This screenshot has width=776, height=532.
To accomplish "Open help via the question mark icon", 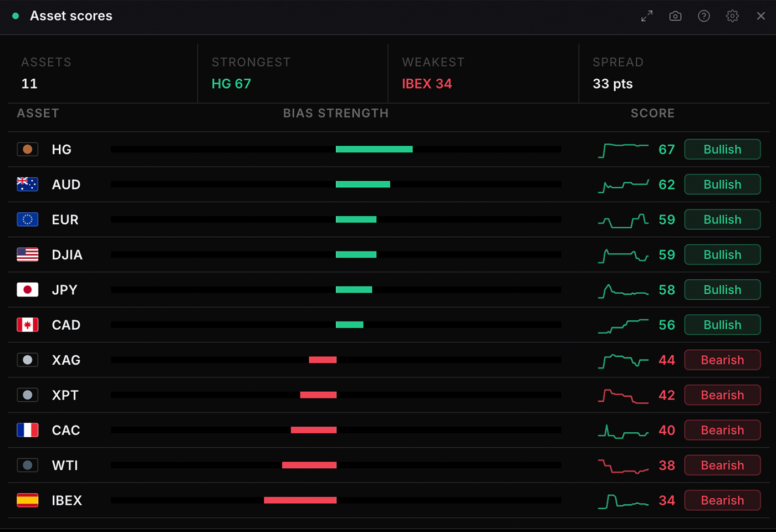I will click(704, 16).
